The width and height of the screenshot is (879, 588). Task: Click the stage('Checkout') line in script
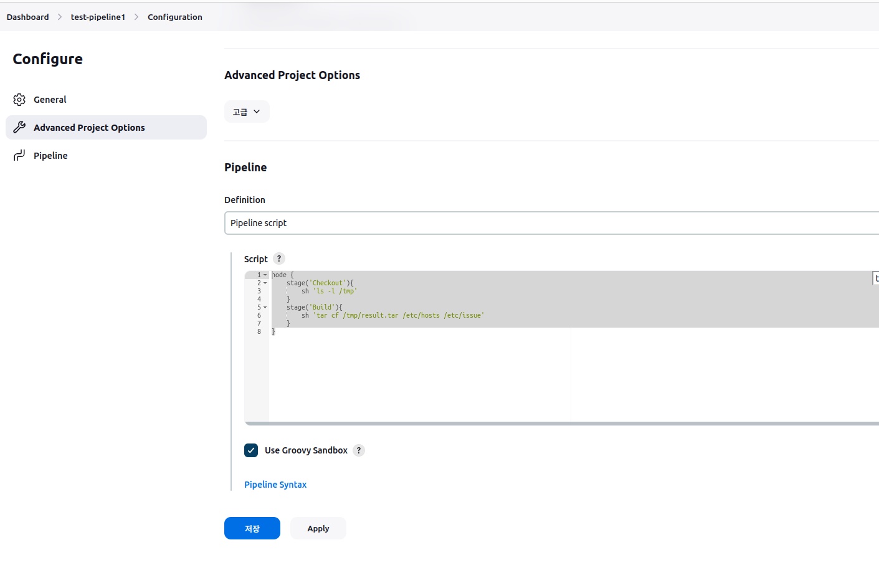click(320, 283)
